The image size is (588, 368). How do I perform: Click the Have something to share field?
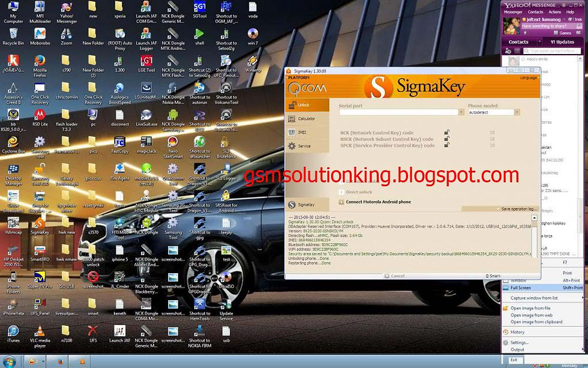coord(550,26)
